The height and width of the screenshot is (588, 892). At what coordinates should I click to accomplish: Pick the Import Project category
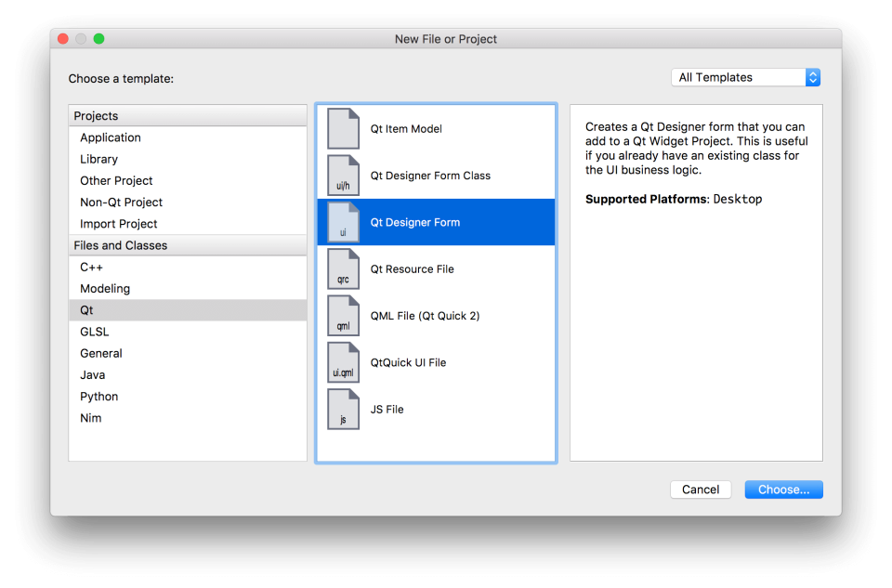pos(118,224)
